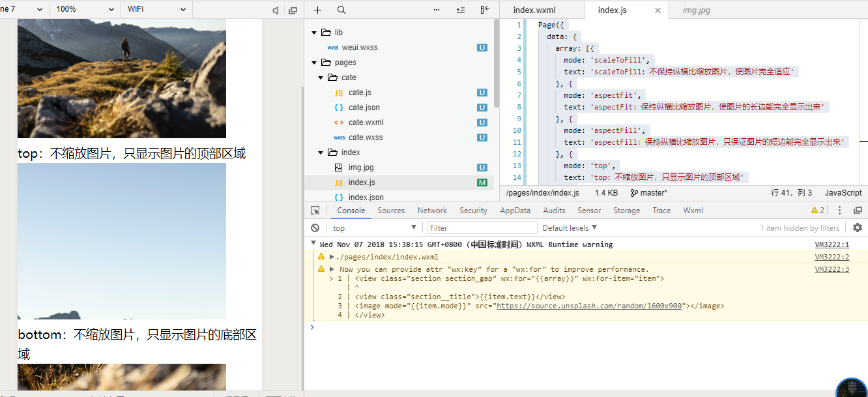Screen dimensions: 868x397
Task: Mute the simulator sound
Action: tap(276, 10)
